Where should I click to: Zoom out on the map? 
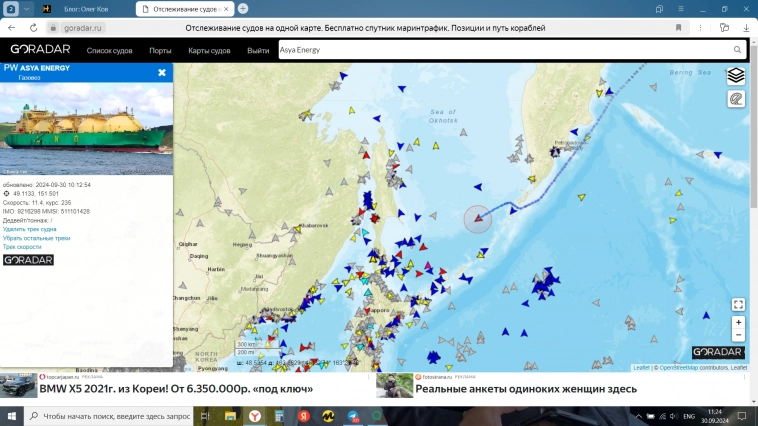pyautogui.click(x=738, y=336)
